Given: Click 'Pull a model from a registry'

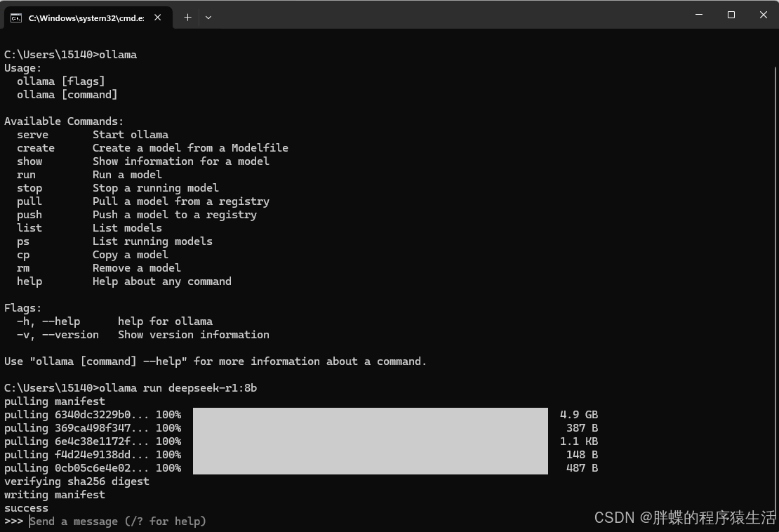Looking at the screenshot, I should (181, 201).
